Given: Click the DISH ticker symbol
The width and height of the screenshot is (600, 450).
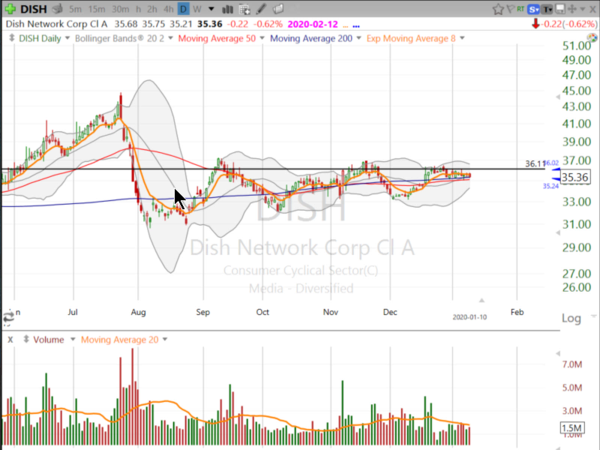Looking at the screenshot, I should click(34, 9).
